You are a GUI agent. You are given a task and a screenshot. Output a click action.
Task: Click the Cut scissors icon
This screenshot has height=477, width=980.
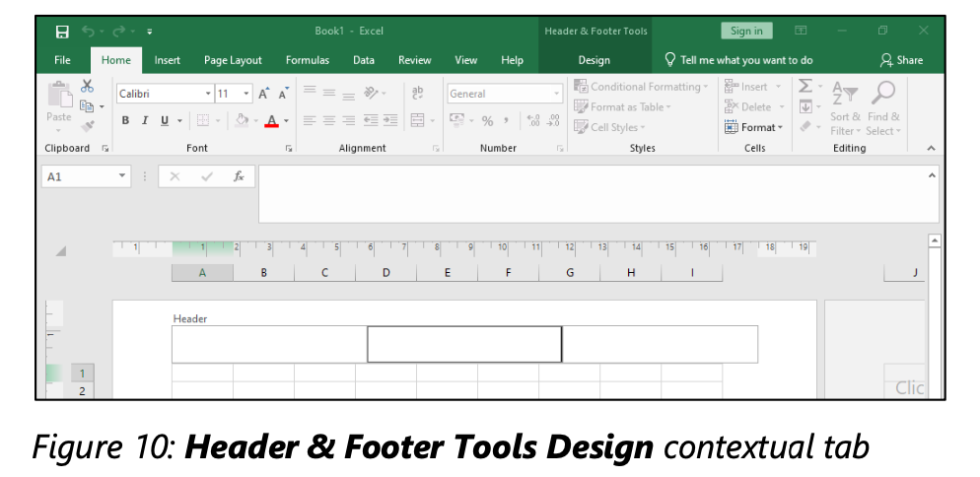pos(88,86)
